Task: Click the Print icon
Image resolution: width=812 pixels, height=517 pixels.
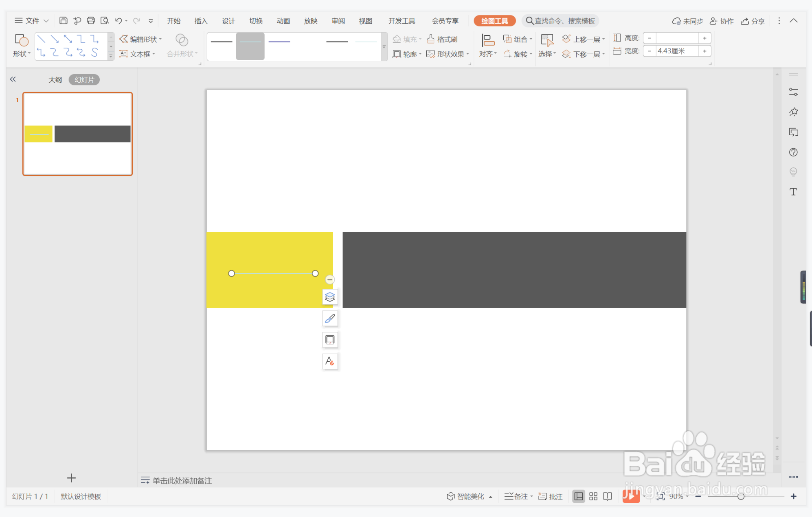Action: (x=91, y=20)
